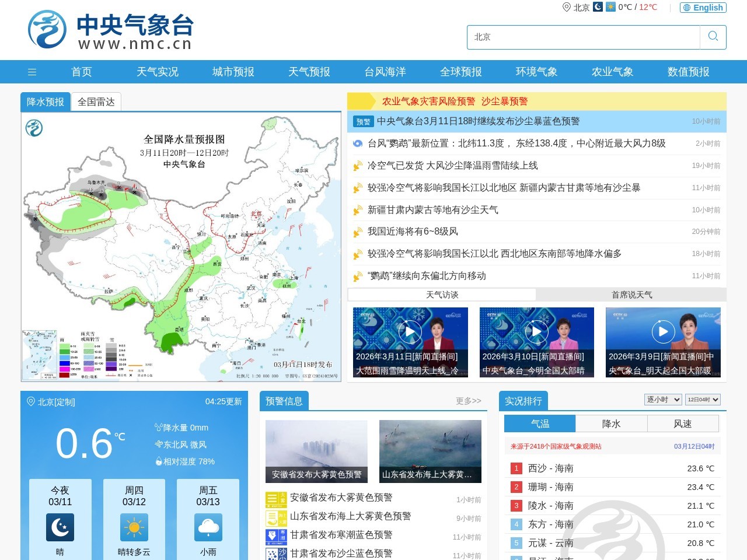Open the 台风海洋 navigation menu

385,72
